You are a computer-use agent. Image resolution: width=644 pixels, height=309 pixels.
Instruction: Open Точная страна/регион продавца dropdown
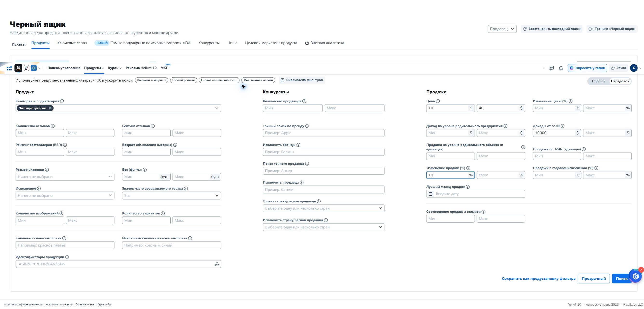[x=323, y=208]
